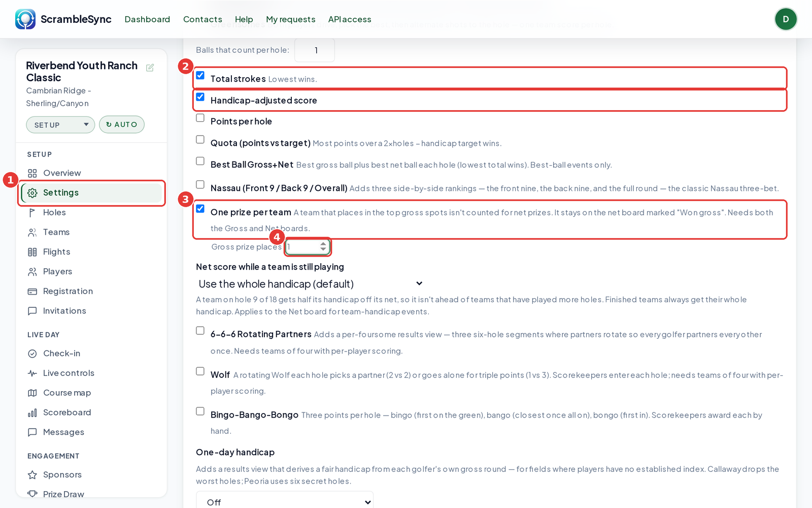Click the ScrambleSync brand name
The image size is (812, 508).
(x=76, y=19)
